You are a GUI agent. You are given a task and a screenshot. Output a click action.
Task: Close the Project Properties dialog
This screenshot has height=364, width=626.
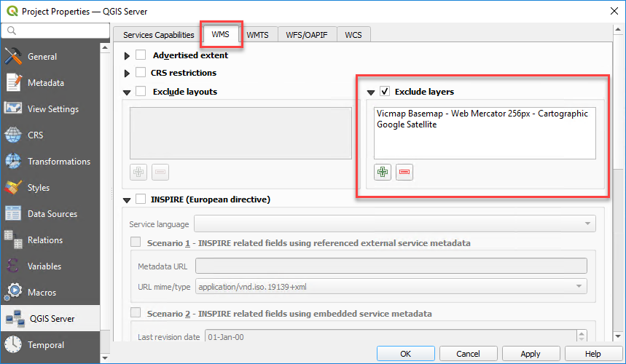(x=614, y=11)
